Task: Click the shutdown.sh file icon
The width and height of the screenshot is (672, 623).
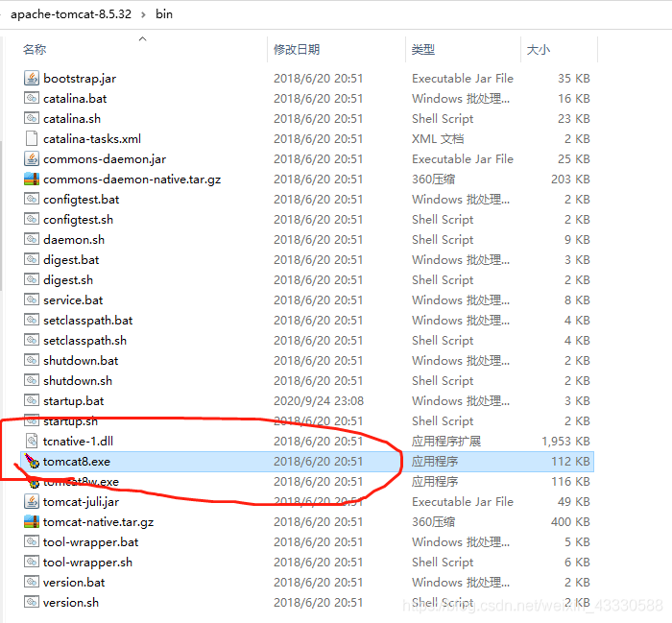Action: pyautogui.click(x=32, y=380)
